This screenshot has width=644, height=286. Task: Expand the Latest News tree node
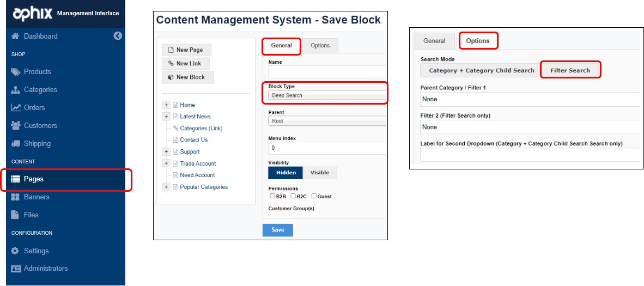[166, 117]
